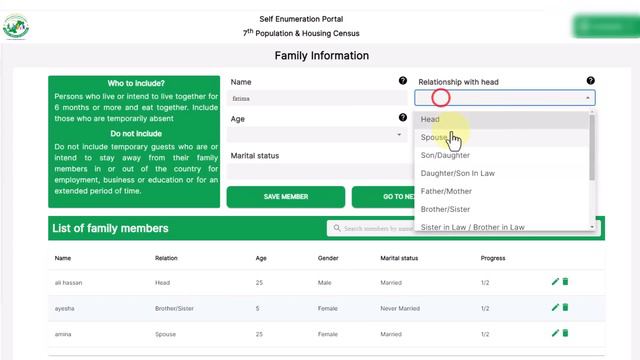Viewport: 640px width, 360px height.
Task: Click the Name column header
Action: click(63, 258)
